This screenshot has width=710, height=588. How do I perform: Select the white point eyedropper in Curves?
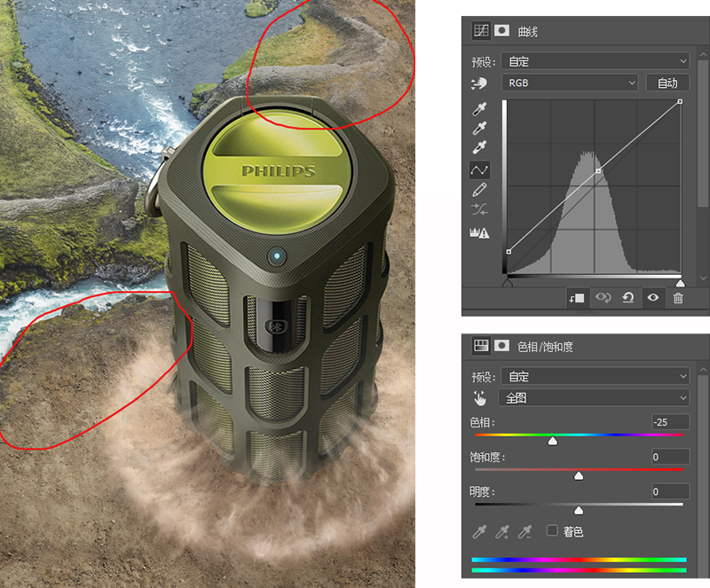coord(479,147)
